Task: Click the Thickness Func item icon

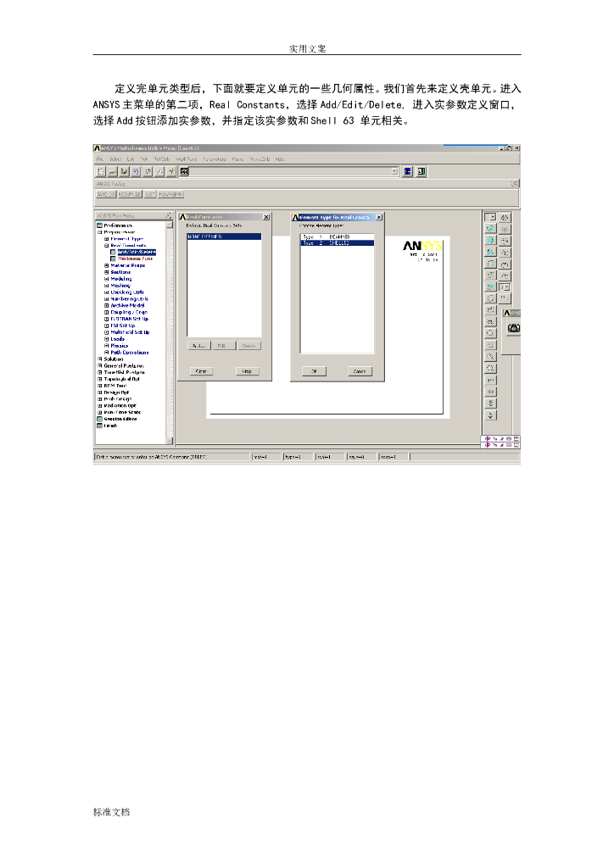Action: (113, 259)
